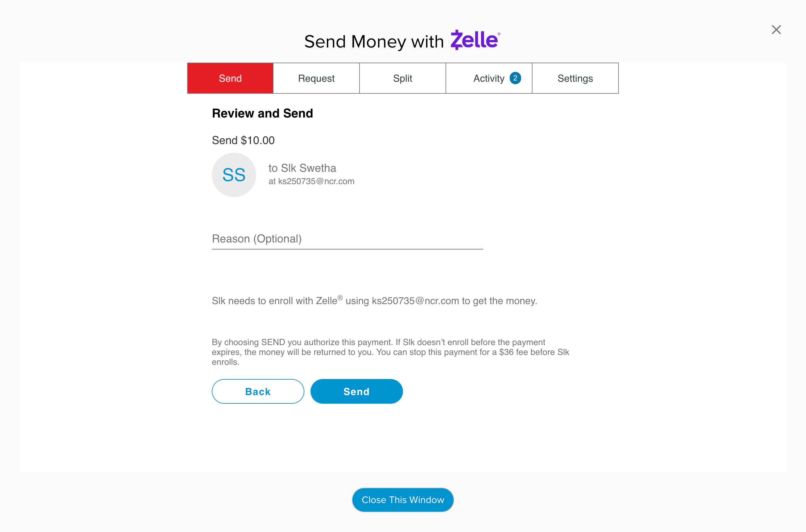The image size is (806, 532).
Task: Click the recipient name Slk Swetha
Action: point(302,168)
